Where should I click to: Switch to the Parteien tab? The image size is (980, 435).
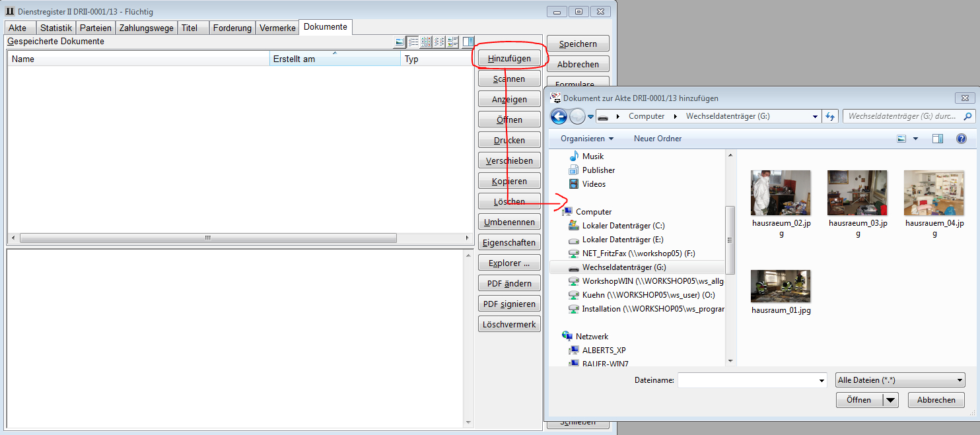pos(96,28)
